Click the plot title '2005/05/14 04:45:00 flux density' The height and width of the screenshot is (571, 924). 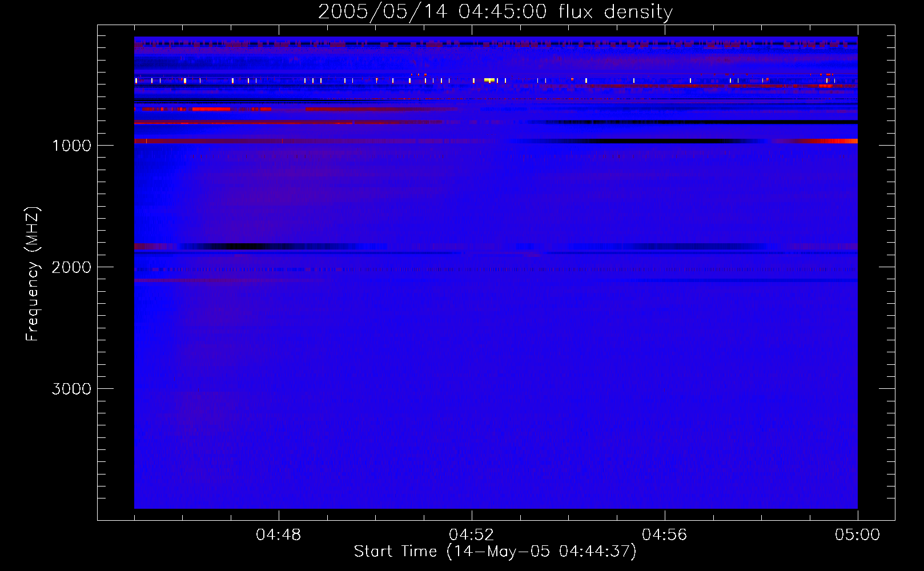click(495, 11)
